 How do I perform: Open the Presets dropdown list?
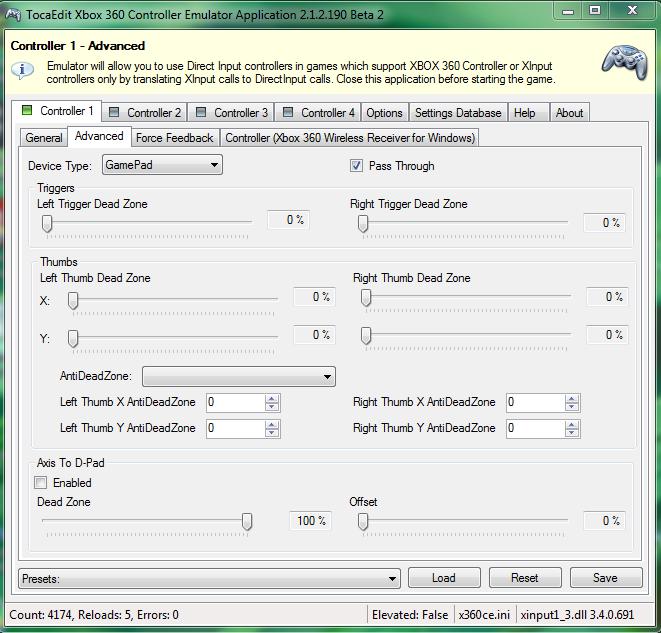210,578
